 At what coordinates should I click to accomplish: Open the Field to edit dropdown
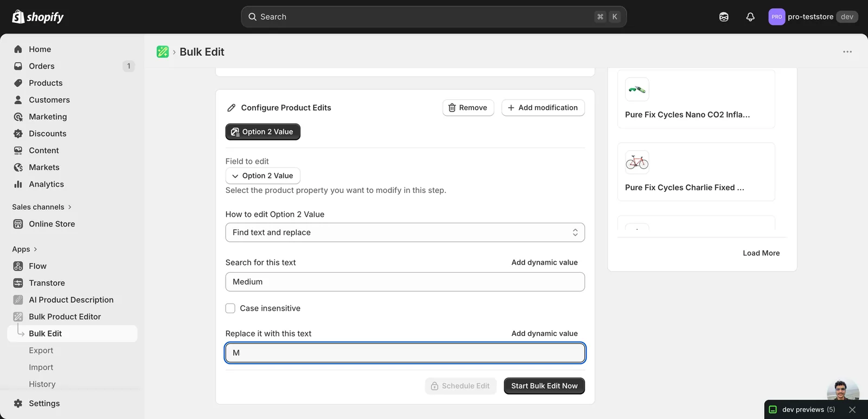[263, 176]
